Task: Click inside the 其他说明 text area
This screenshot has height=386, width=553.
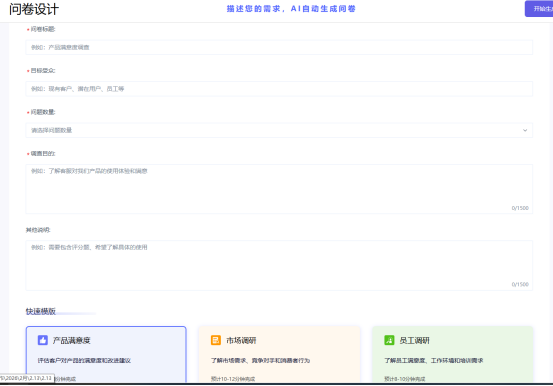Action: tap(279, 265)
